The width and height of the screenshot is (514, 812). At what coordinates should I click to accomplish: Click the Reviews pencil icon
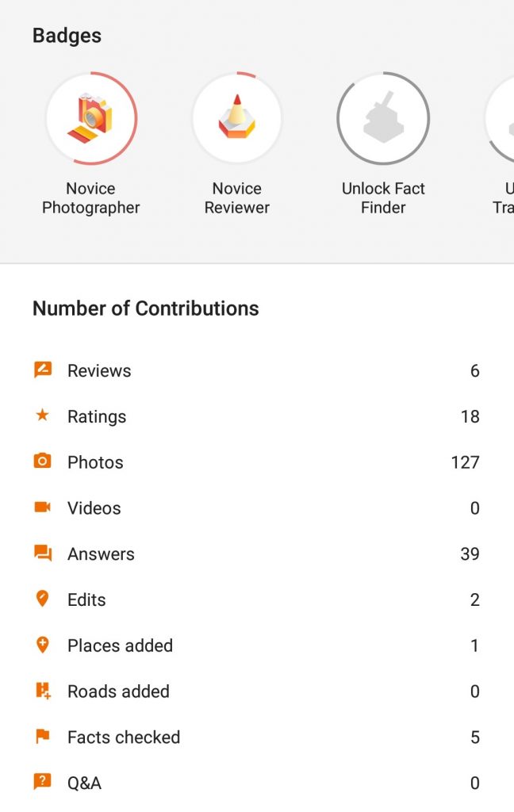[43, 370]
